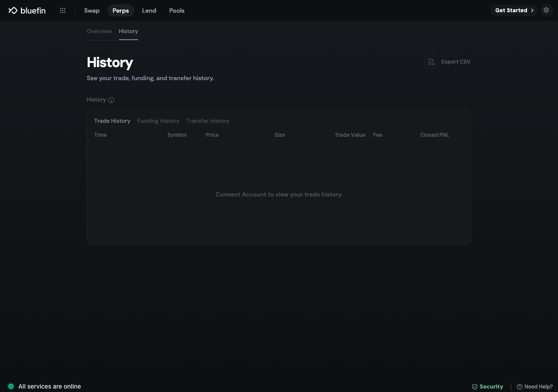Open the Pools page
This screenshot has width=558, height=392.
click(177, 10)
